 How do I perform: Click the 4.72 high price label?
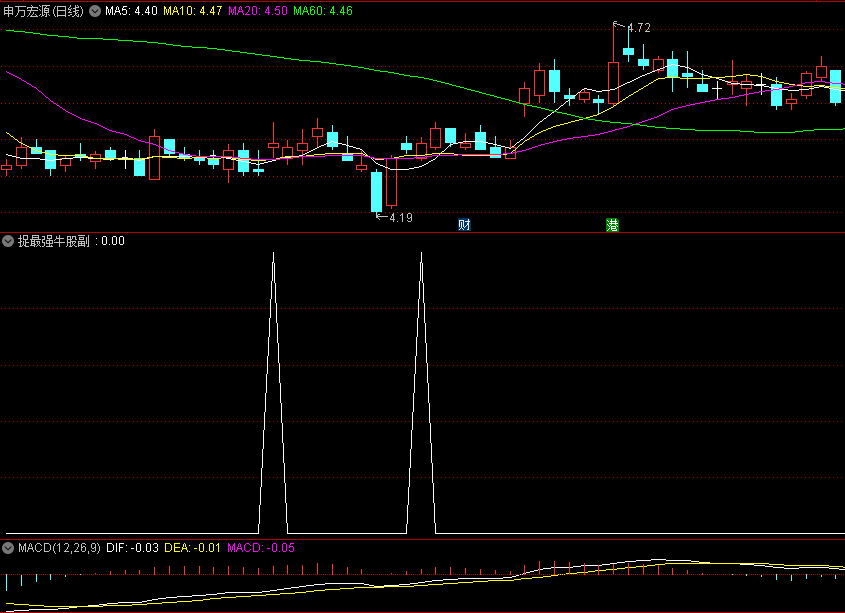[639, 28]
